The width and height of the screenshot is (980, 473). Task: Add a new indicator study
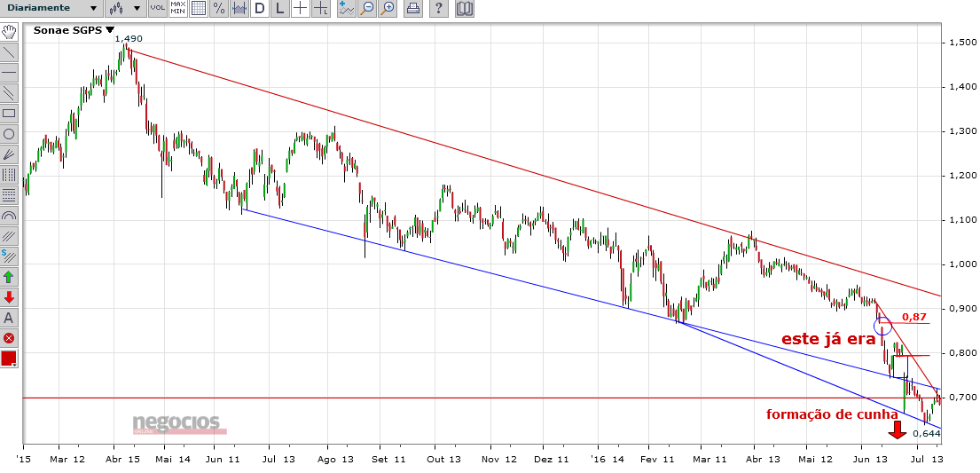346,8
